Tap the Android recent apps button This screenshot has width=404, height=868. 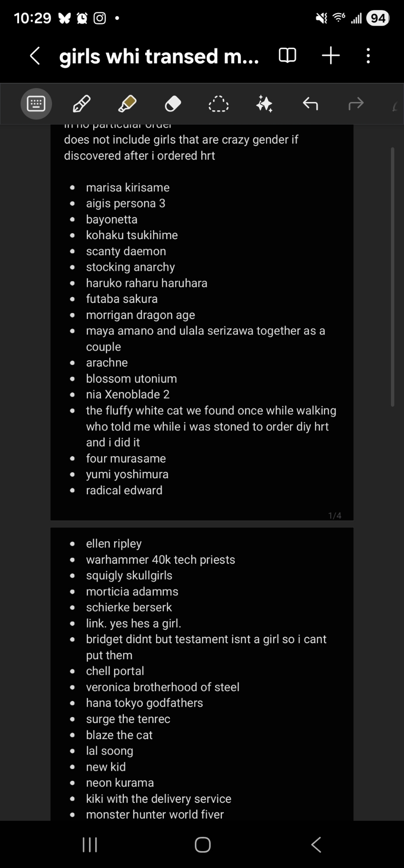coord(90,845)
